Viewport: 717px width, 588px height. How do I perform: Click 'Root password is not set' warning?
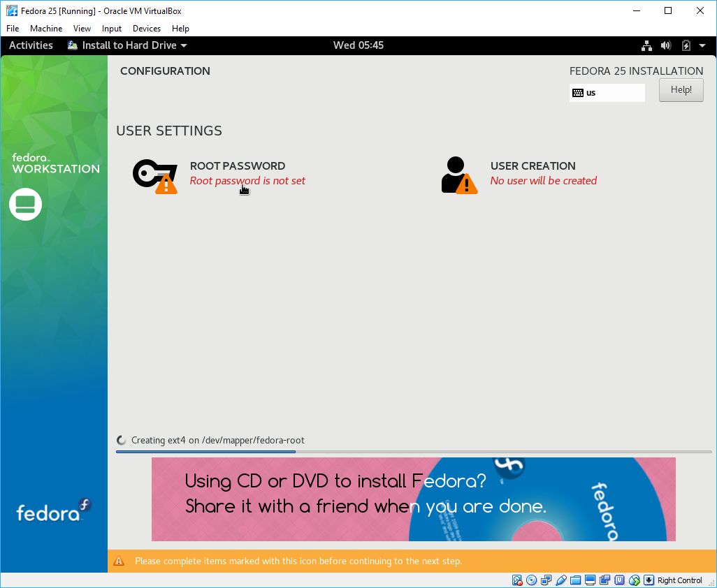(247, 181)
